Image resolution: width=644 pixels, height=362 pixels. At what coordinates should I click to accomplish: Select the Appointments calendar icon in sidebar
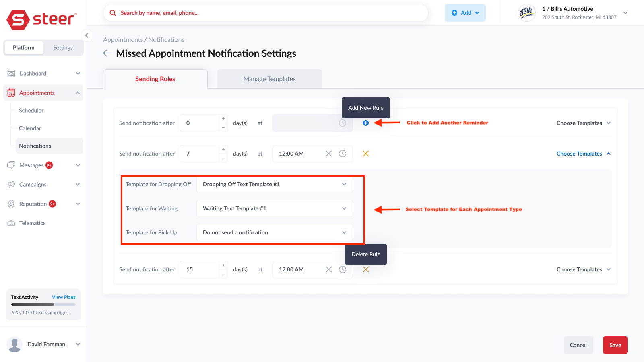click(11, 93)
